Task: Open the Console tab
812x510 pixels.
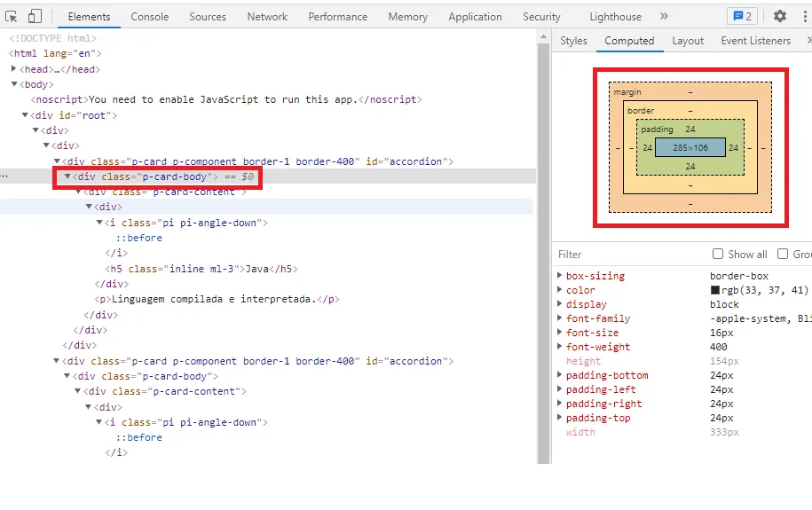Action: coord(150,17)
